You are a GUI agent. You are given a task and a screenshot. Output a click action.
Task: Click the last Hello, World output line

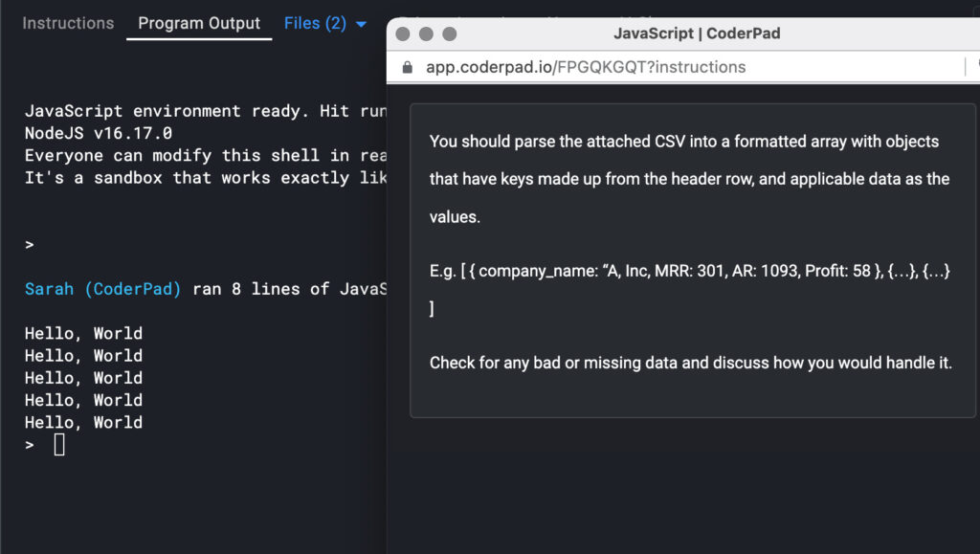(x=83, y=422)
